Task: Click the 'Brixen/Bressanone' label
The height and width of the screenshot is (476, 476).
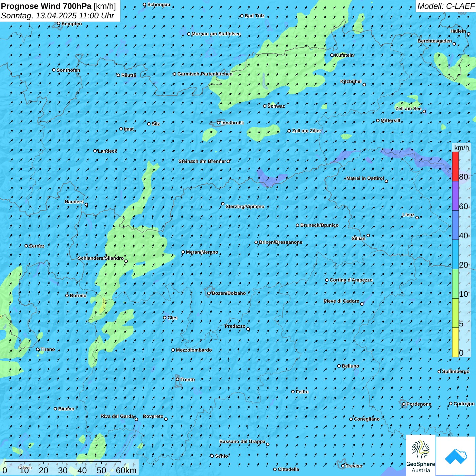Action: [x=280, y=242]
